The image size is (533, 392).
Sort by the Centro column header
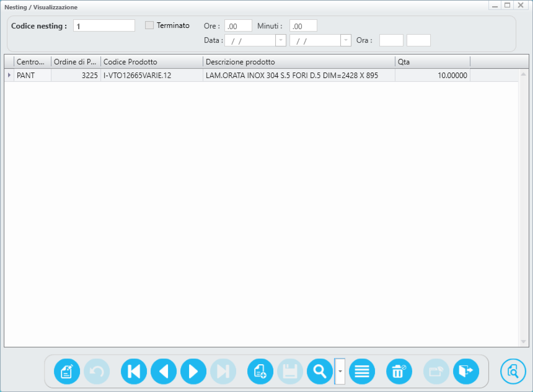(x=32, y=62)
